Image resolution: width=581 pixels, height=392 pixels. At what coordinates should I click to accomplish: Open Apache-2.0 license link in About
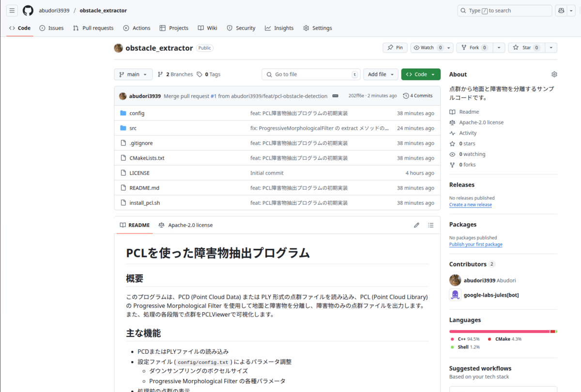pyautogui.click(x=476, y=122)
